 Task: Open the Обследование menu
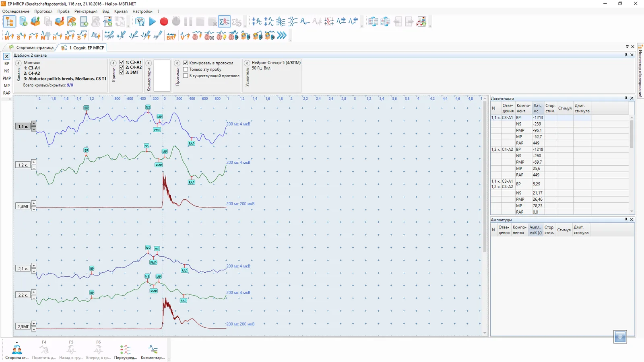[x=16, y=11]
